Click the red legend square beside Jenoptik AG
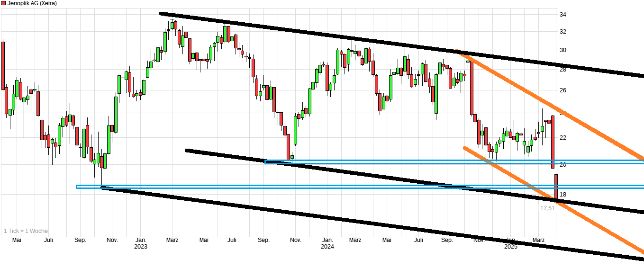 pos(3,3)
